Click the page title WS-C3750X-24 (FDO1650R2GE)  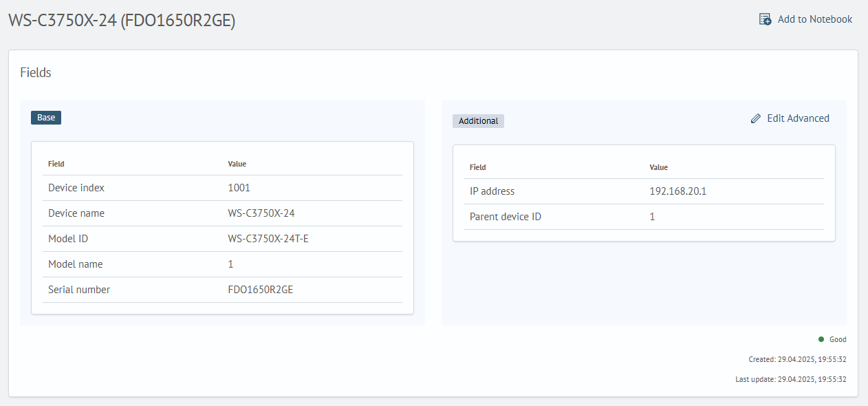122,21
